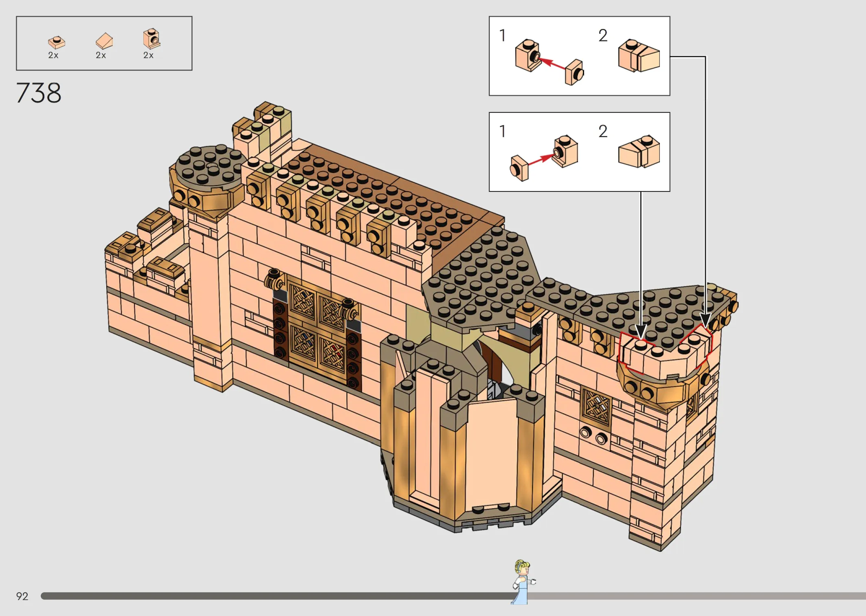Click the 1x1 round-stud plate part icon
866x616 pixels.
coord(56,42)
